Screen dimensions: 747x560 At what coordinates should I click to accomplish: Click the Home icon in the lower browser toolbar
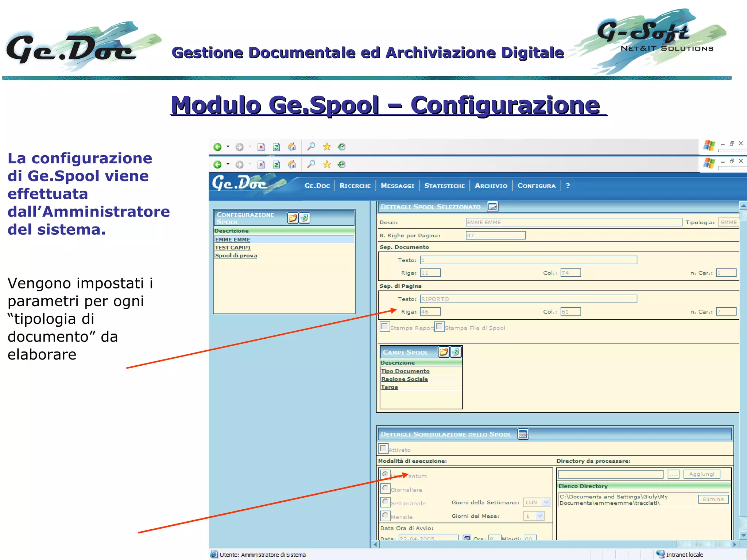[x=292, y=164]
